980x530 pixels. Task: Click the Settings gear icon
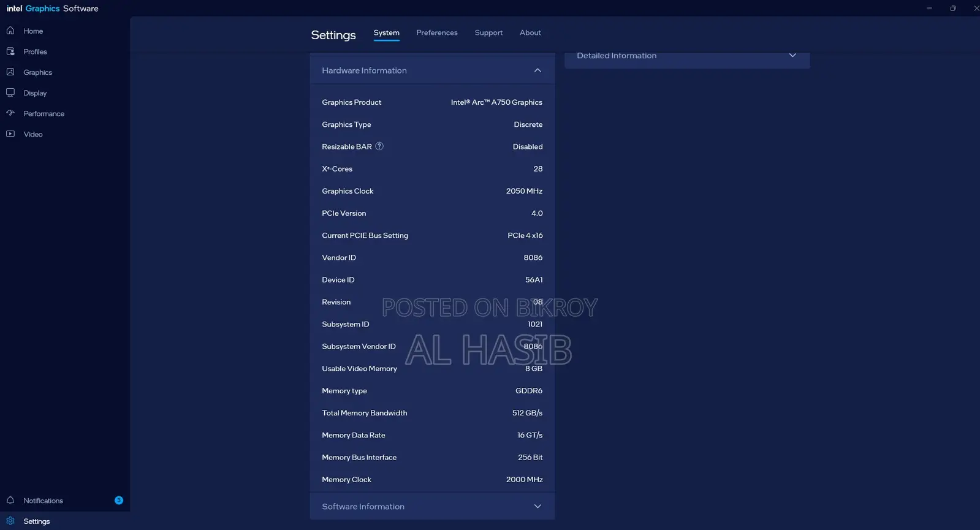[x=10, y=521]
